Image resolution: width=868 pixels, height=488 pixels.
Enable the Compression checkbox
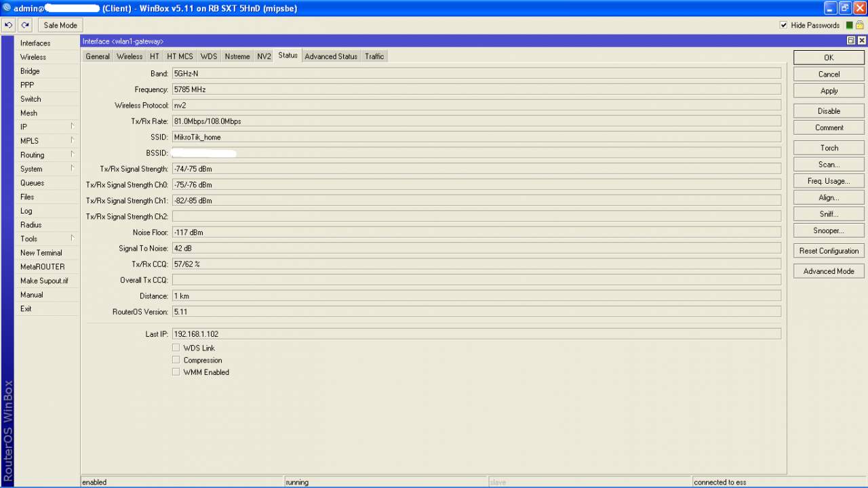[176, 360]
